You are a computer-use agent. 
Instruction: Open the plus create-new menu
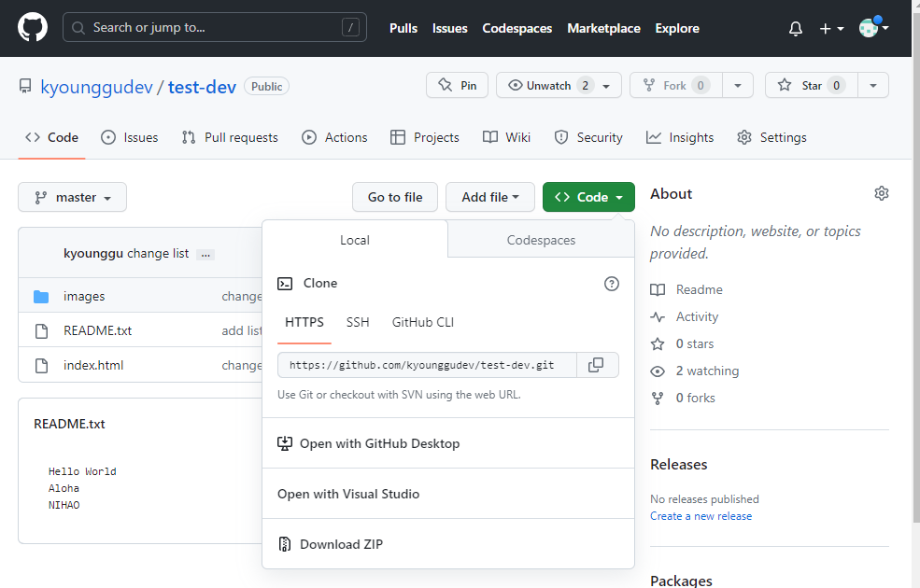[831, 29]
